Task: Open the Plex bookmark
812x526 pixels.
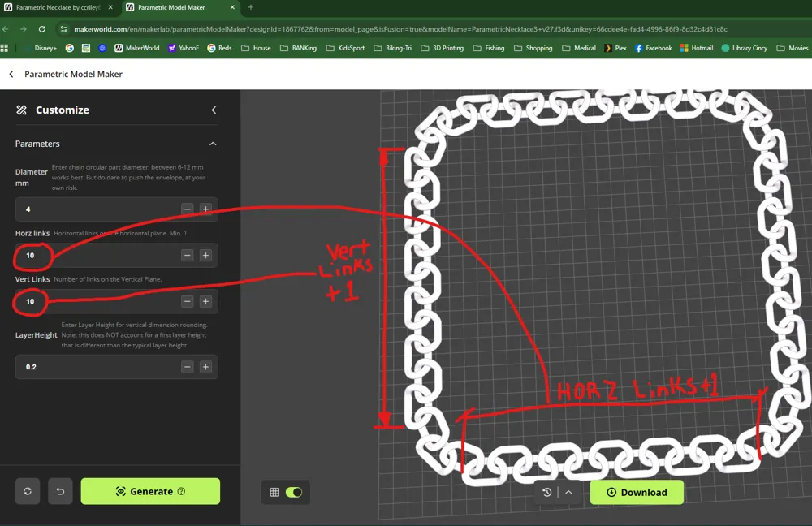Action: [x=615, y=48]
